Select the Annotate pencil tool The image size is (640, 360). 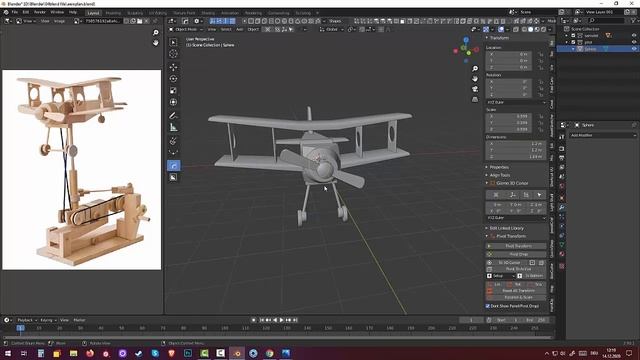tap(173, 116)
